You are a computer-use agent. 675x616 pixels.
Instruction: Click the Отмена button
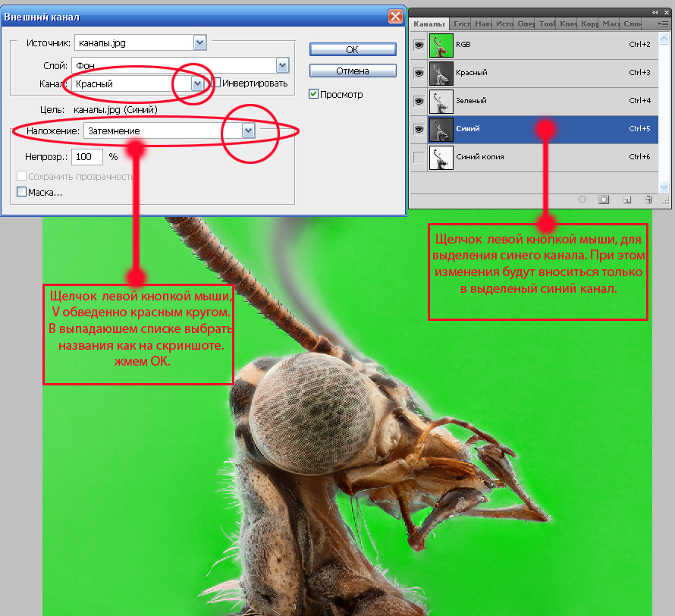click(x=352, y=71)
